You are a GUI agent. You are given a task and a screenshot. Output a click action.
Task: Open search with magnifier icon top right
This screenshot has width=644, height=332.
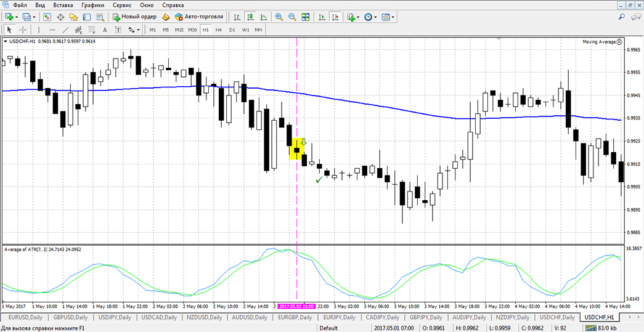pos(622,17)
